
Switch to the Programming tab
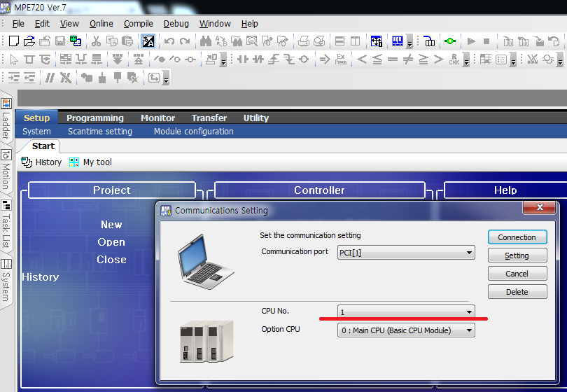tap(95, 118)
